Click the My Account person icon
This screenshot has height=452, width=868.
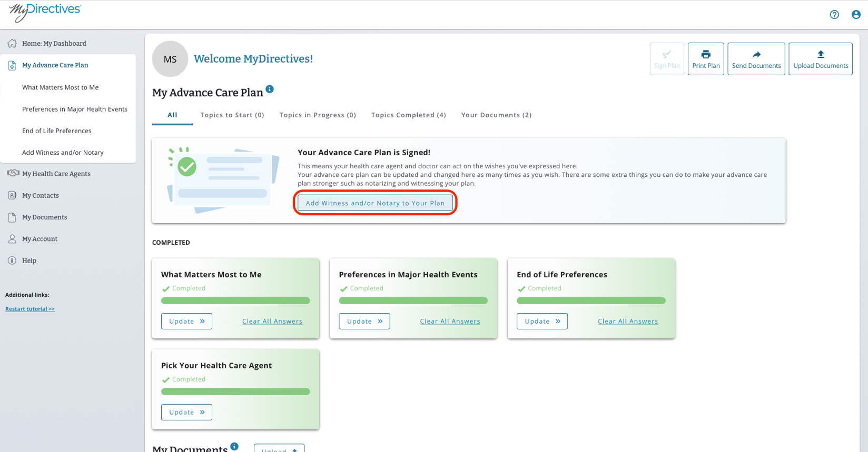coord(12,239)
